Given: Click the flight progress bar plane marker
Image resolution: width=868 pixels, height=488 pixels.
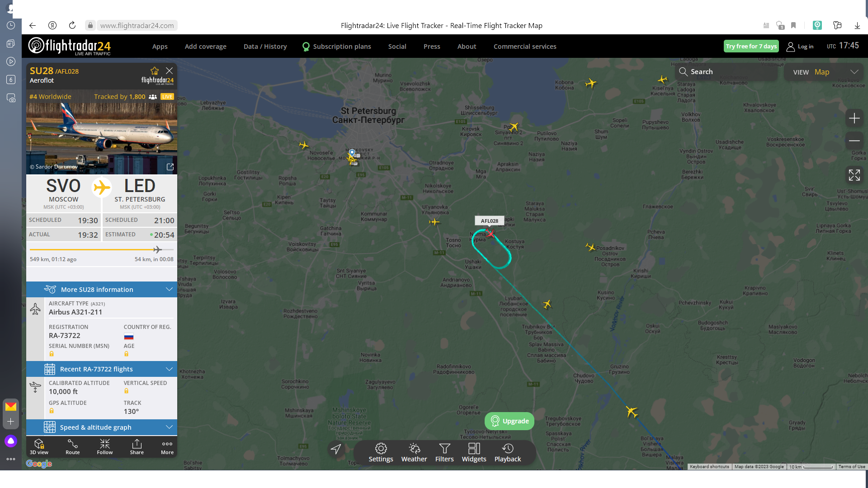Looking at the screenshot, I should pos(157,249).
